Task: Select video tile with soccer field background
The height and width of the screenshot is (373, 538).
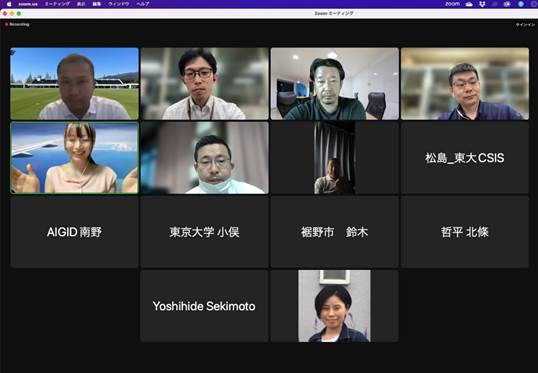Action: click(x=74, y=83)
